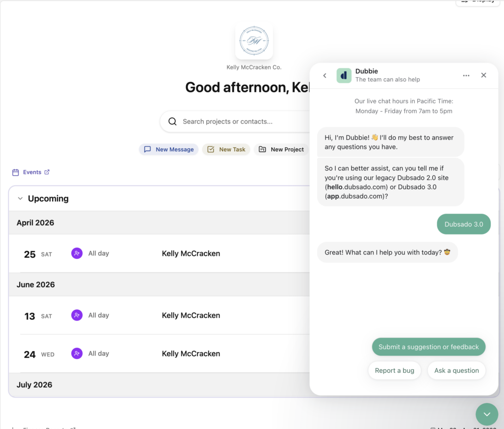Click the Kelly McCracken Co. logo
Screen dimensions: 504x429
pos(254,41)
